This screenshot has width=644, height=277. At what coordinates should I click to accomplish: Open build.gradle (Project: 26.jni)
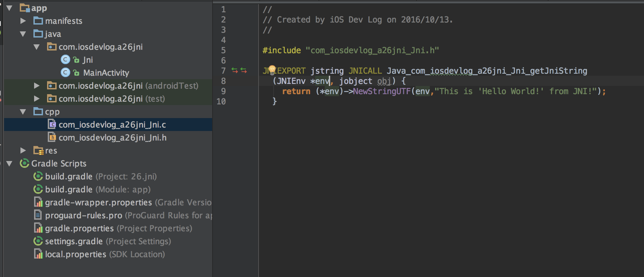pyautogui.click(x=101, y=176)
